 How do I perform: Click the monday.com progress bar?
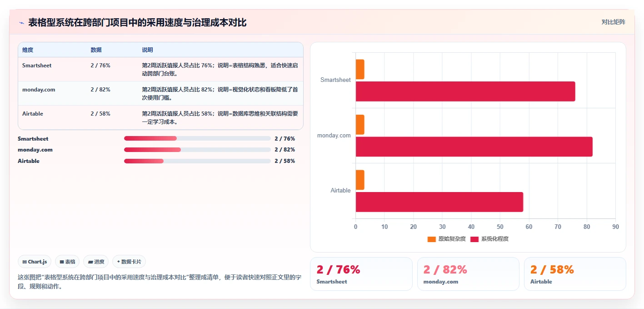[x=197, y=150]
